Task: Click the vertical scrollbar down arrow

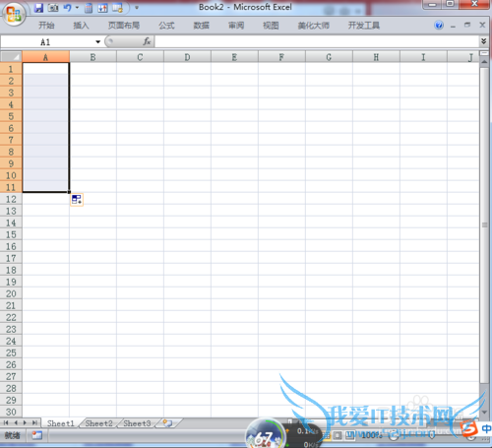Action: 484,413
